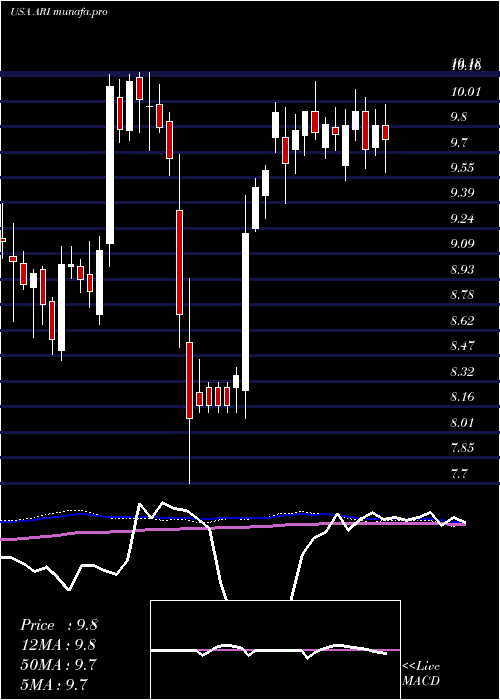
Task: Click the large white recovery candle from 8.2
Action: [x=246, y=312]
